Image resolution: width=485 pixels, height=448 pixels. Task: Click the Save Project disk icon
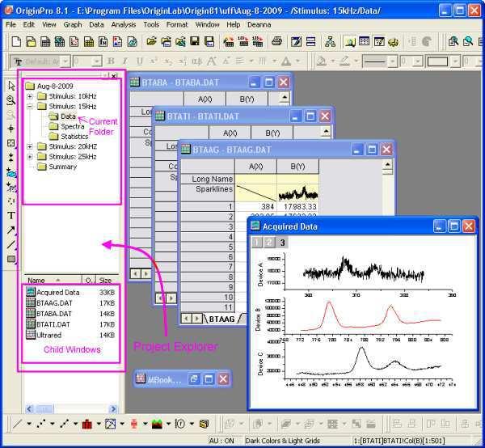coord(195,41)
